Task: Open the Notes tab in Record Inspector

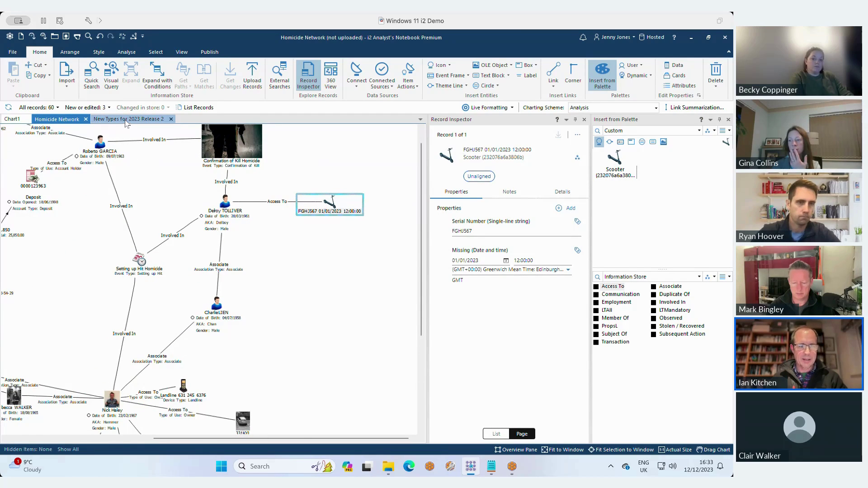Action: pos(509,192)
